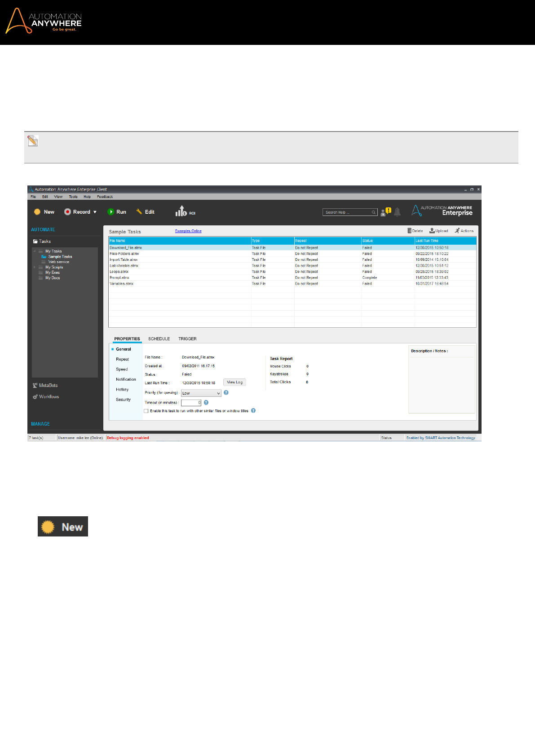Click the wrench Edit toolbar button
The width and height of the screenshot is (535, 756).
[x=146, y=212]
